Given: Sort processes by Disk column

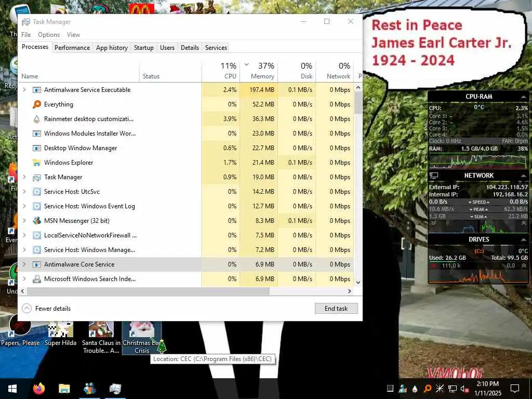Looking at the screenshot, I should (297, 71).
